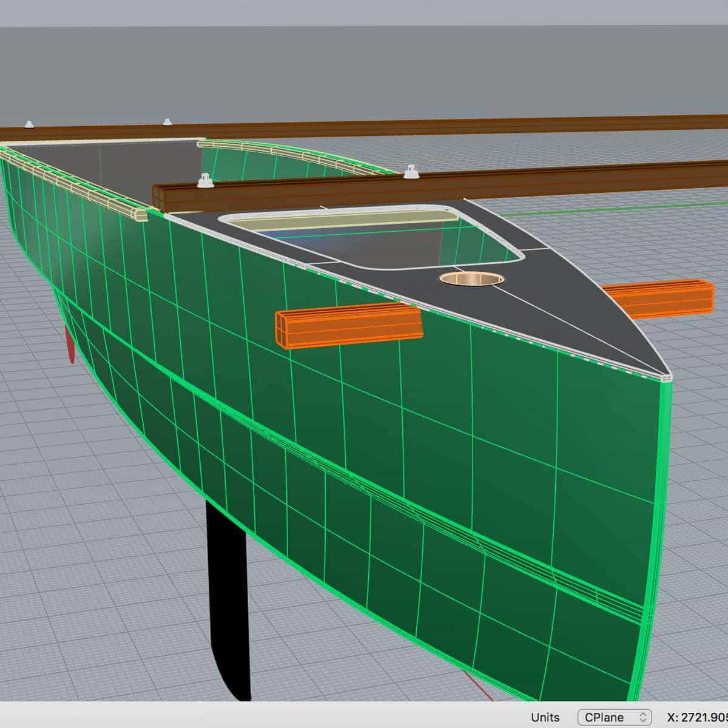Image resolution: width=728 pixels, height=728 pixels.
Task: Click the circular mast hole on foredeck
Action: tap(471, 279)
